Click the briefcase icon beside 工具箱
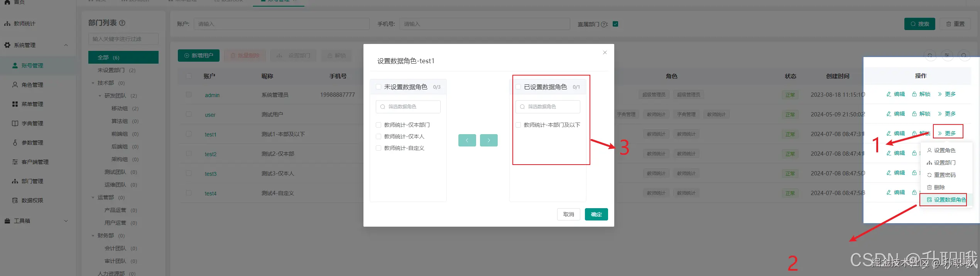 pos(7,221)
